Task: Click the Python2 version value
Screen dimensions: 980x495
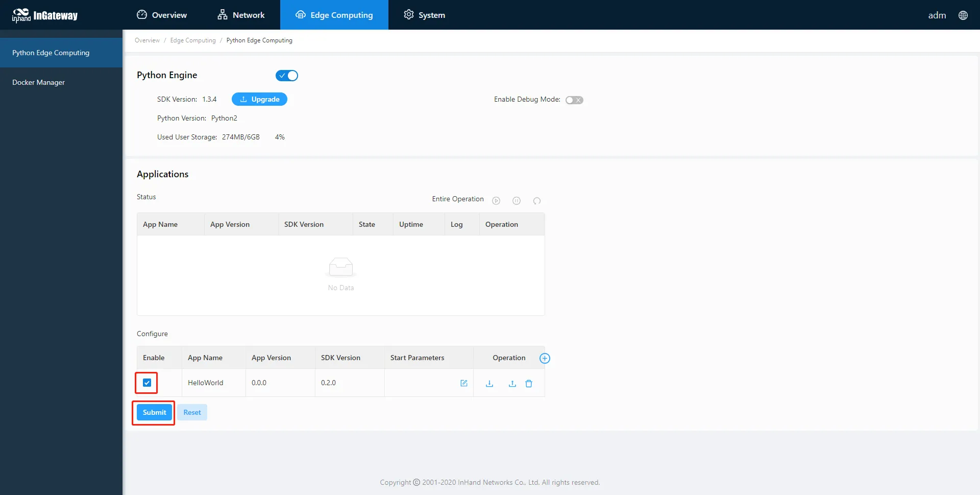Action: pos(224,118)
